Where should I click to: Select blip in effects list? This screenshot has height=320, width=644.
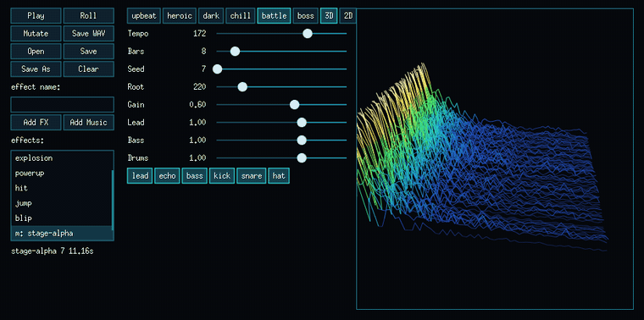pos(61,218)
